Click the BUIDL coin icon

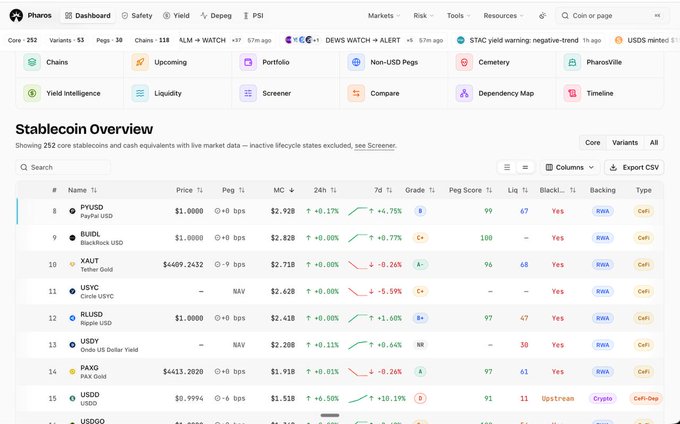click(72, 238)
